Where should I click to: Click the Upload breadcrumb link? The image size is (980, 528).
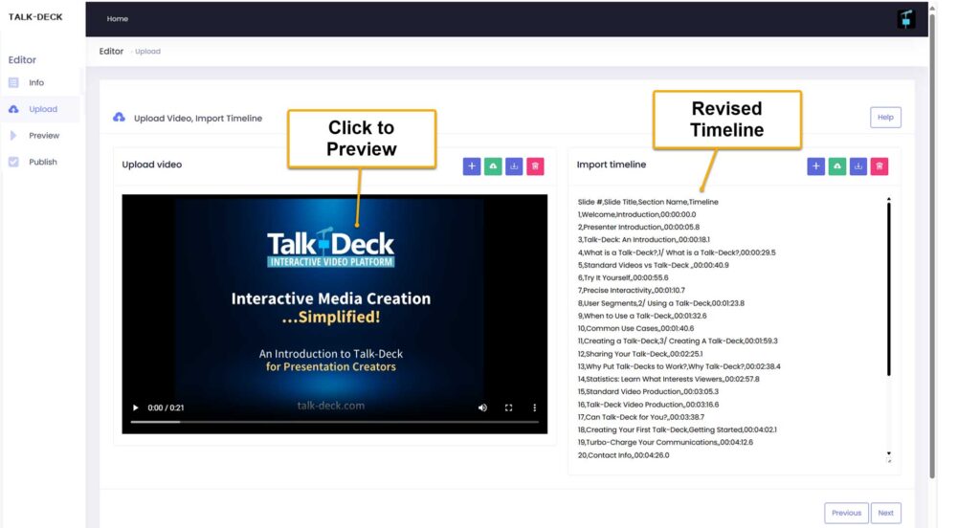pyautogui.click(x=147, y=52)
